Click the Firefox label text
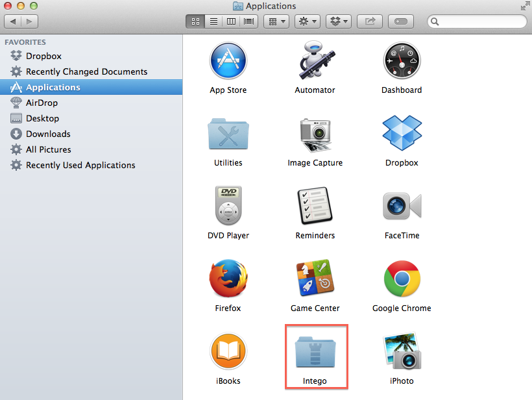This screenshot has height=400, width=532. pyautogui.click(x=228, y=308)
